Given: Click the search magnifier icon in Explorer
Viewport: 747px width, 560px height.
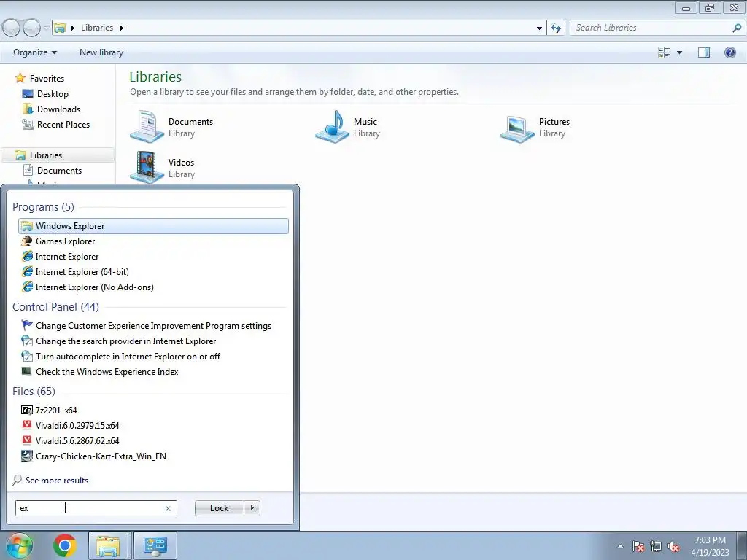Looking at the screenshot, I should 737,28.
